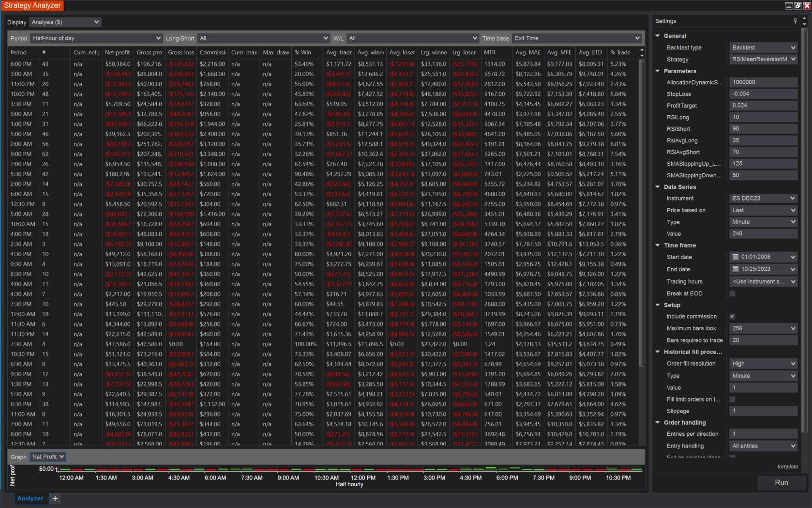Viewport: 812px width, 508px height.
Task: Collapse the Data Series section
Action: (x=658, y=187)
